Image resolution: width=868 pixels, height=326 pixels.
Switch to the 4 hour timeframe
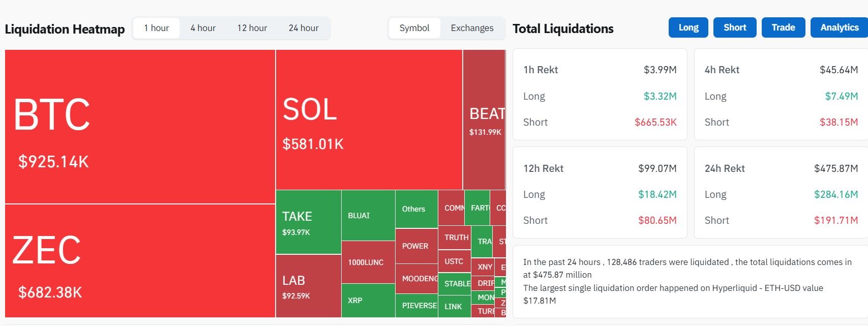[x=202, y=28]
